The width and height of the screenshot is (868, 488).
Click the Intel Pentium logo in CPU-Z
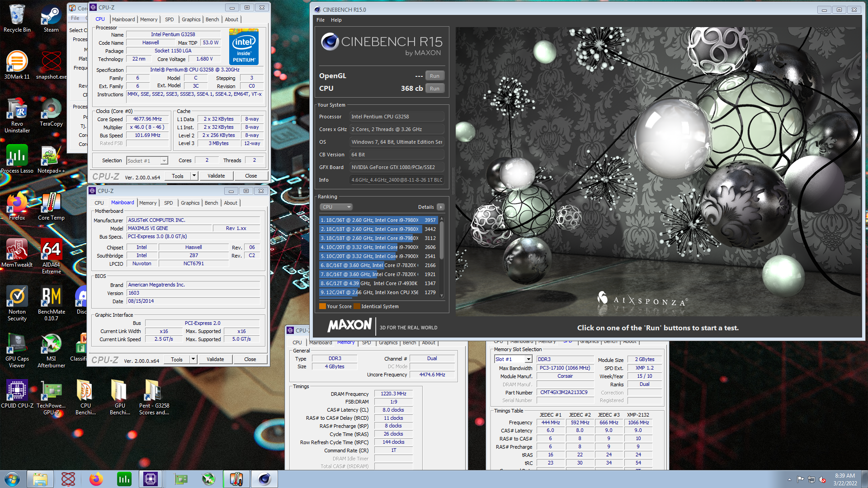244,47
